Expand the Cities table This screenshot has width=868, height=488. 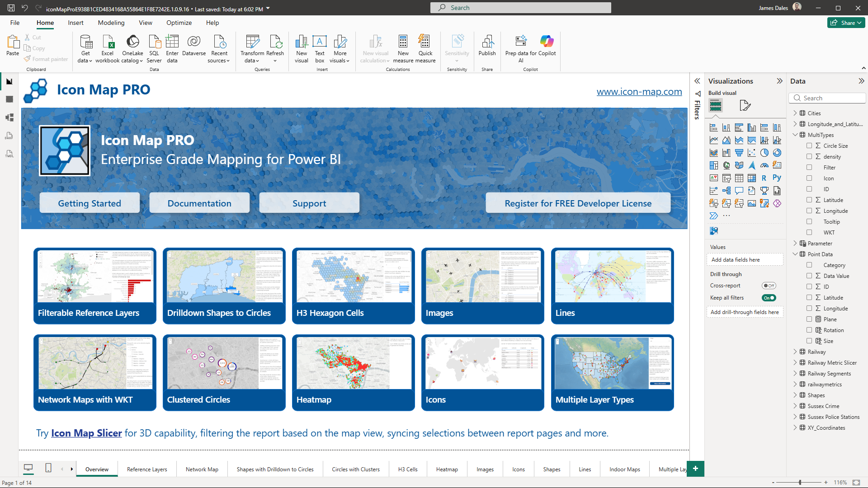(795, 113)
